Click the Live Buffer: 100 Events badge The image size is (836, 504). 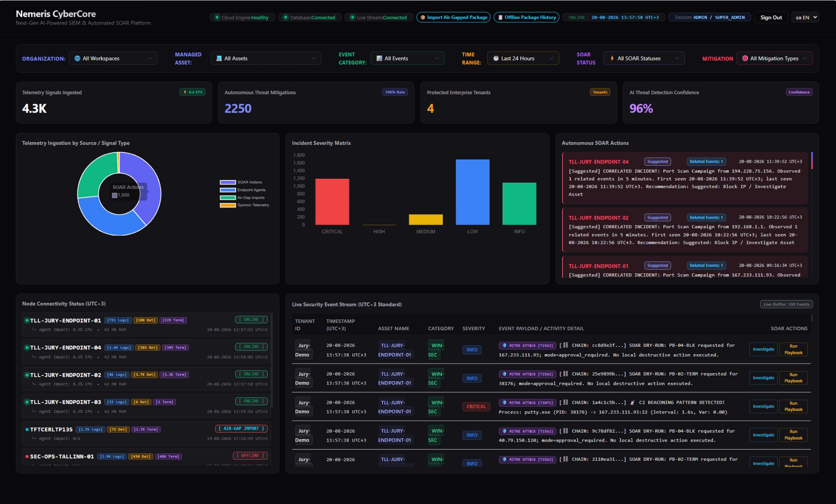(x=786, y=304)
